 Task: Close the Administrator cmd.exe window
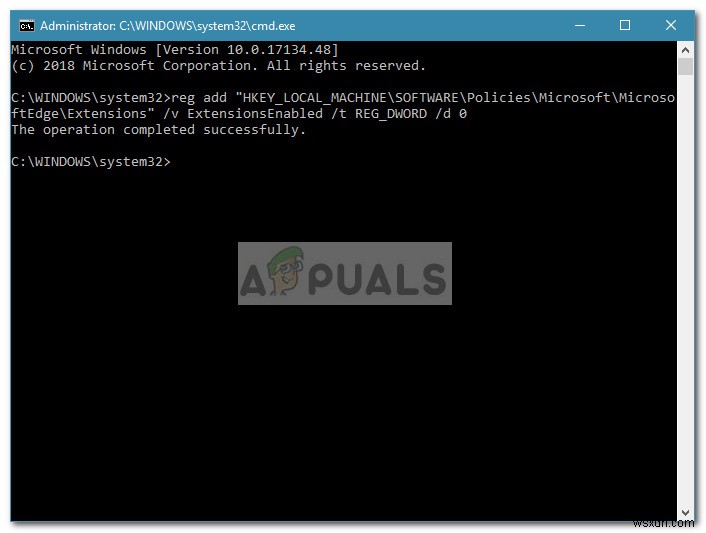(x=670, y=25)
